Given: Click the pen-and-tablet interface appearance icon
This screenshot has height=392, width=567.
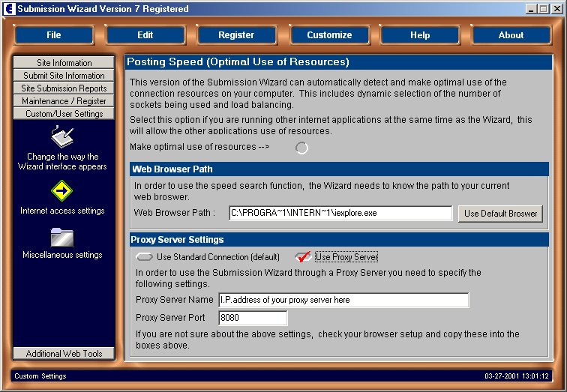Looking at the screenshot, I should pyautogui.click(x=61, y=137).
